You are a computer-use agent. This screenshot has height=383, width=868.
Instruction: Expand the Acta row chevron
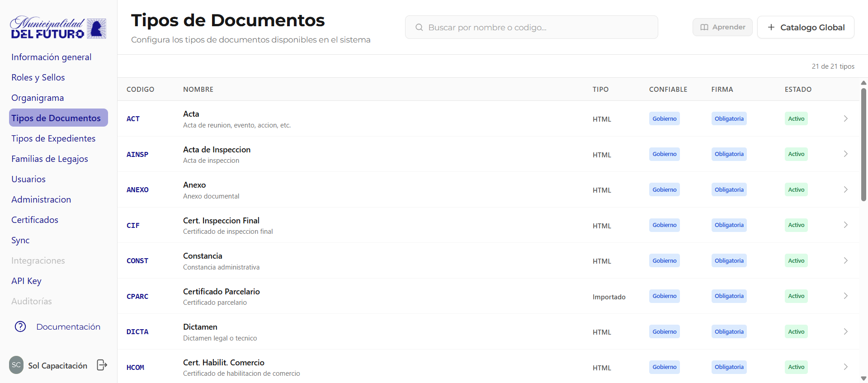(845, 118)
